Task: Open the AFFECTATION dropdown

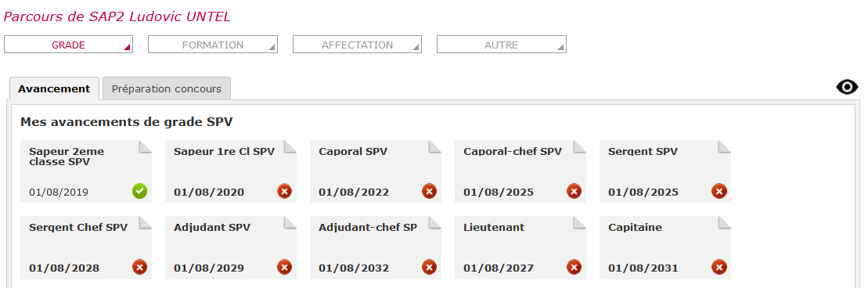Action: pos(357,45)
